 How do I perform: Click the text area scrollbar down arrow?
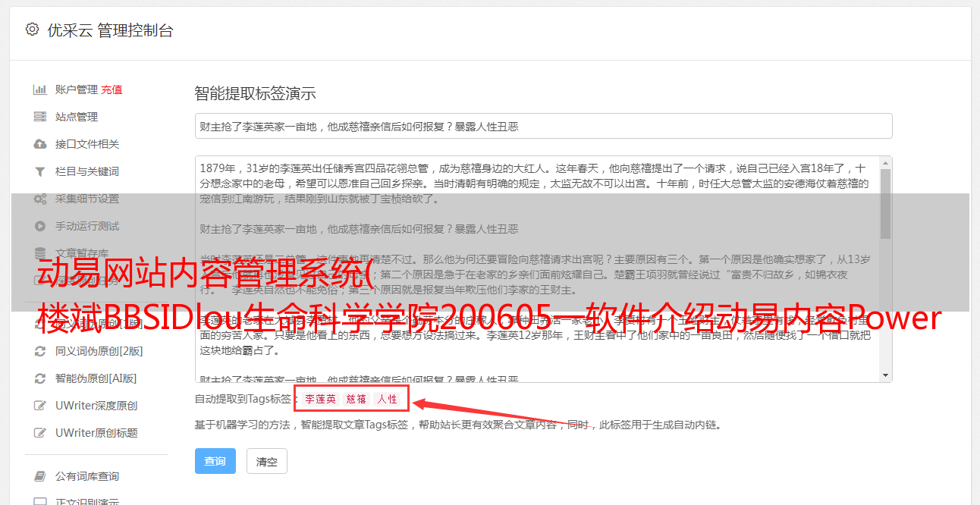885,375
